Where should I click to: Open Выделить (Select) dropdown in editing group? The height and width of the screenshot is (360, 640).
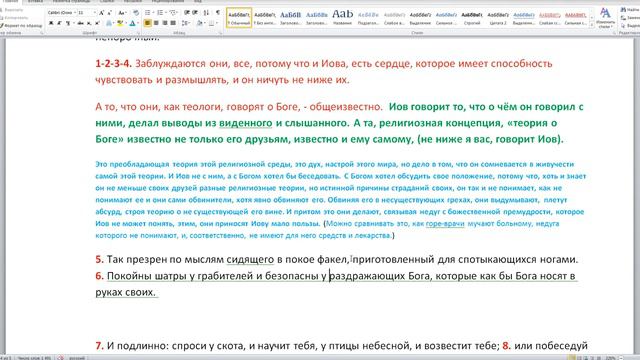(629, 25)
